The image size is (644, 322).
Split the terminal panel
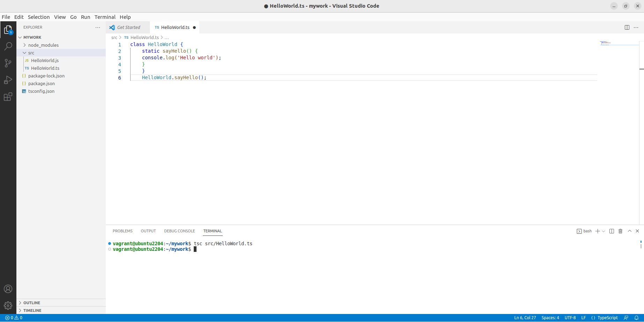pyautogui.click(x=612, y=231)
